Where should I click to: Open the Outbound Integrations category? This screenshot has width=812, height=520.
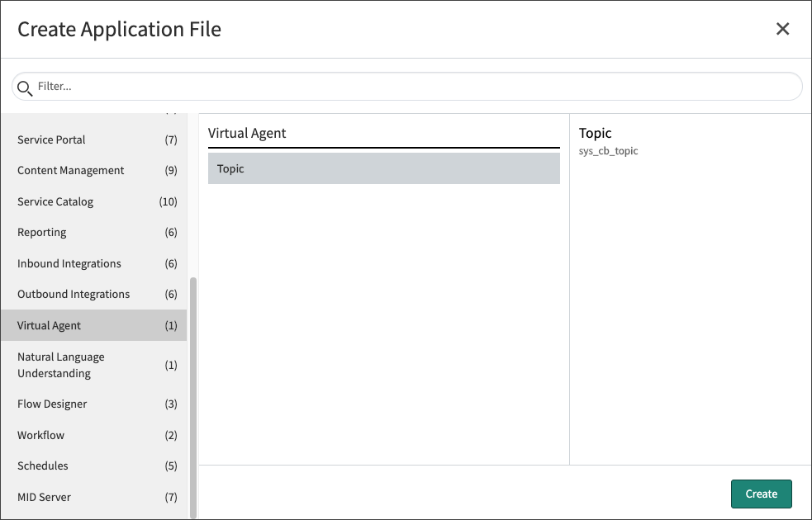[74, 294]
